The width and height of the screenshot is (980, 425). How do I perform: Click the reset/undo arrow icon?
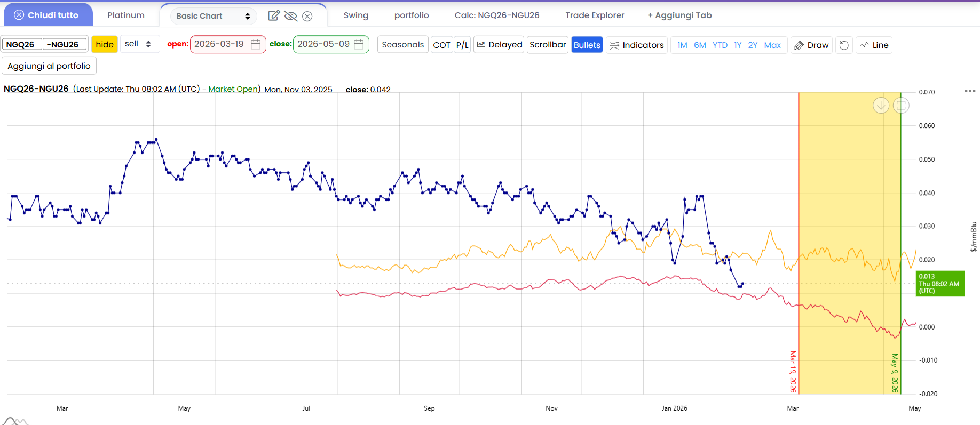point(844,45)
